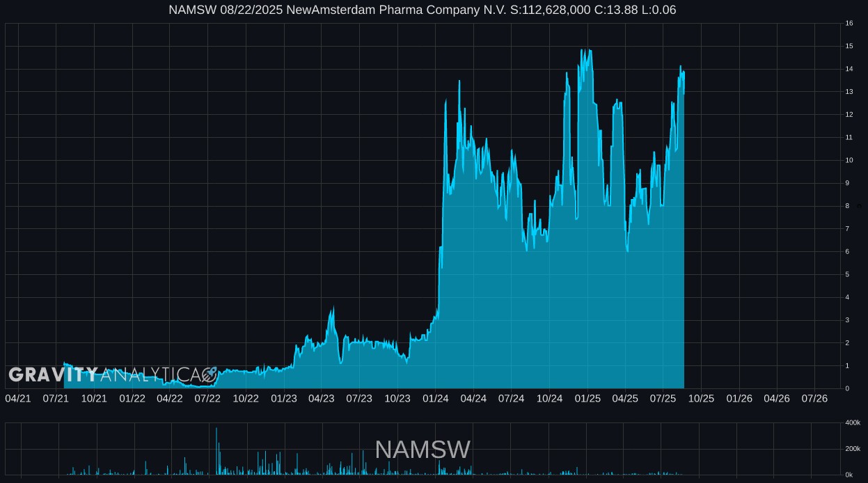Image resolution: width=868 pixels, height=483 pixels.
Task: Click the 10/21 date axis label
Action: pyautogui.click(x=94, y=399)
